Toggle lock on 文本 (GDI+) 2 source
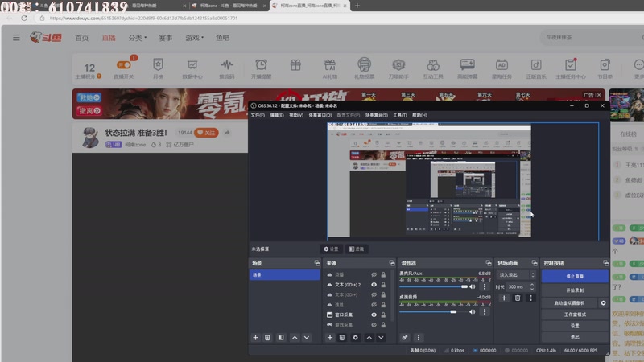The width and height of the screenshot is (644, 362). 383,285
